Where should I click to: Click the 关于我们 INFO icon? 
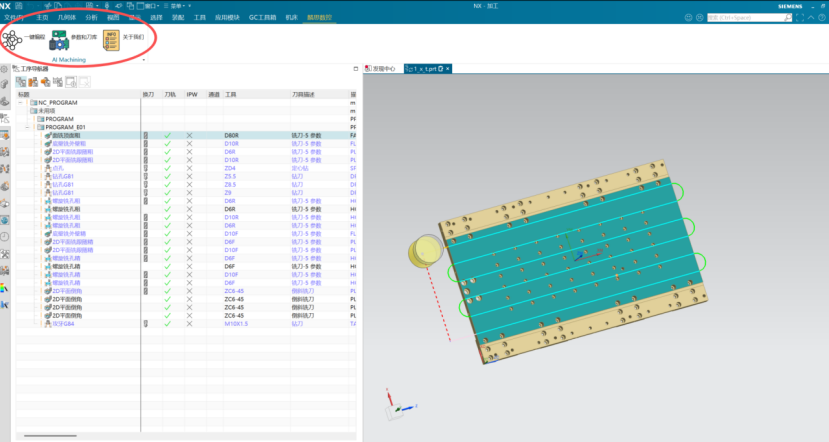112,39
